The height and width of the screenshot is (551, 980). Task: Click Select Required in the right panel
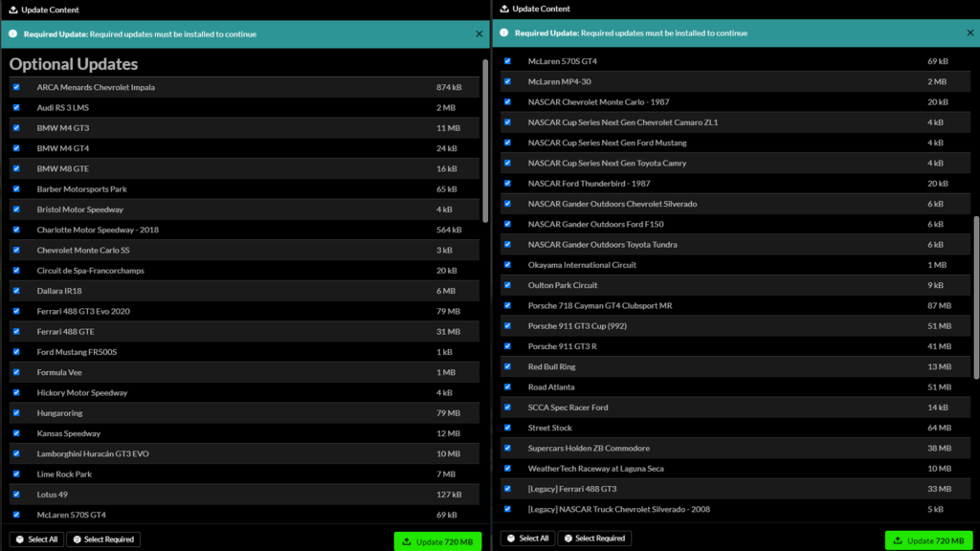[594, 538]
